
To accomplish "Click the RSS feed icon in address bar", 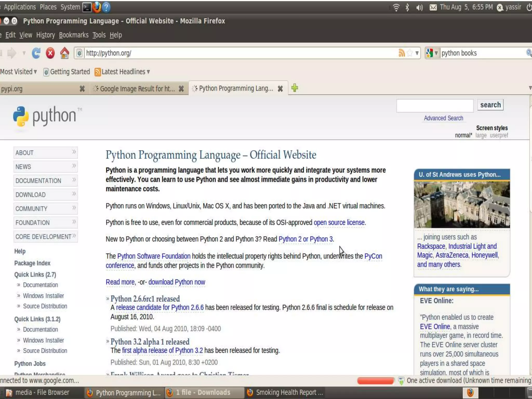I will coord(401,53).
